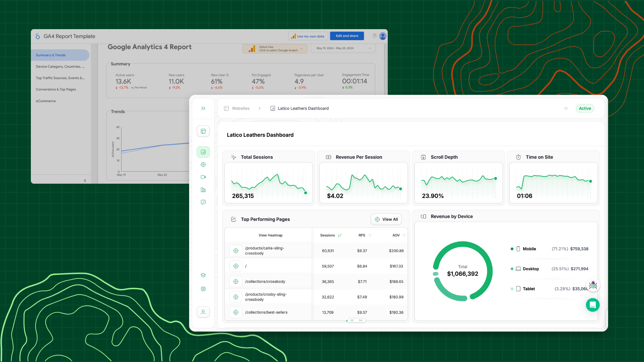Click the Revenue by Device header icon
Screen dimensions: 644x362
(423, 217)
